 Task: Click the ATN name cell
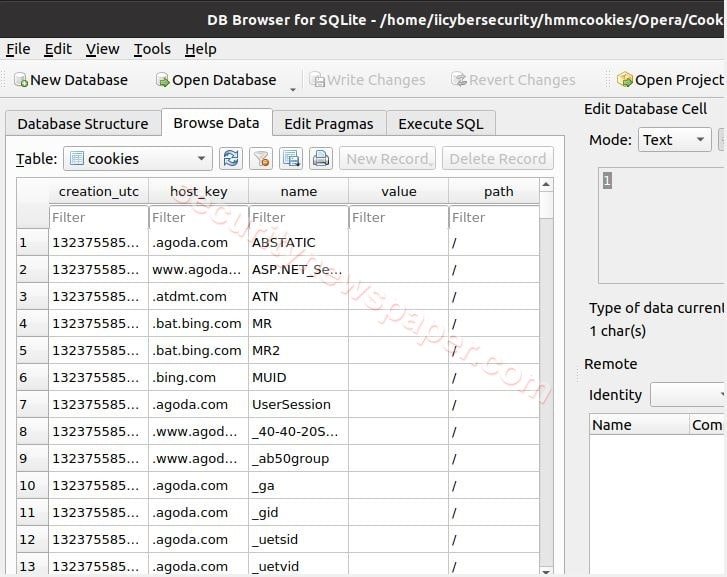(x=299, y=296)
